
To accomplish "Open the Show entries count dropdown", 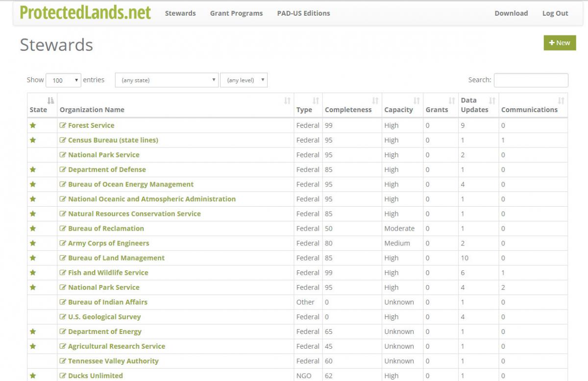I will point(63,80).
